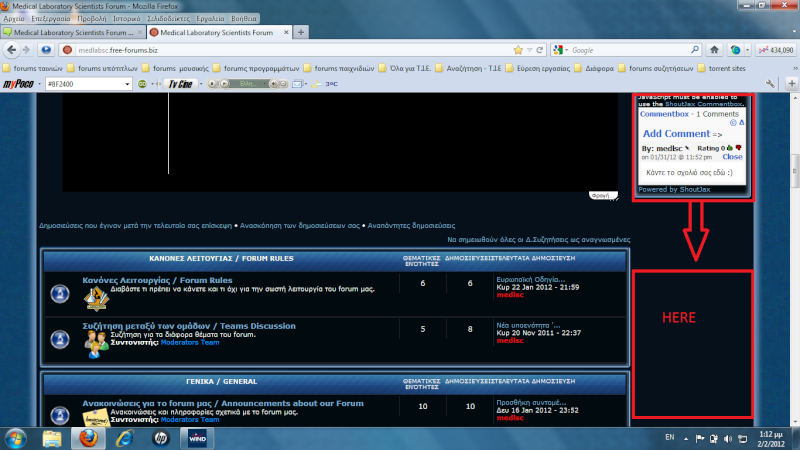Reload the page with the refresh icon
This screenshot has width=800, height=450.
(540, 50)
